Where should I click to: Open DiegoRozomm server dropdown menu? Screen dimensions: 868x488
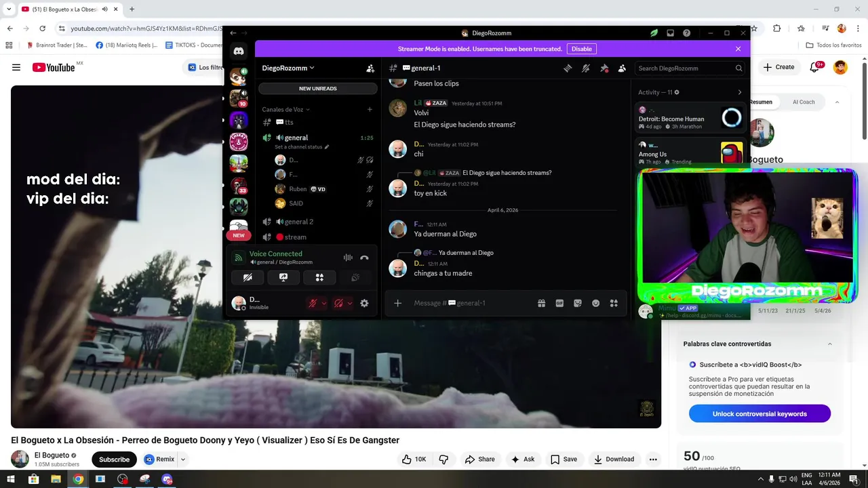[x=288, y=68]
